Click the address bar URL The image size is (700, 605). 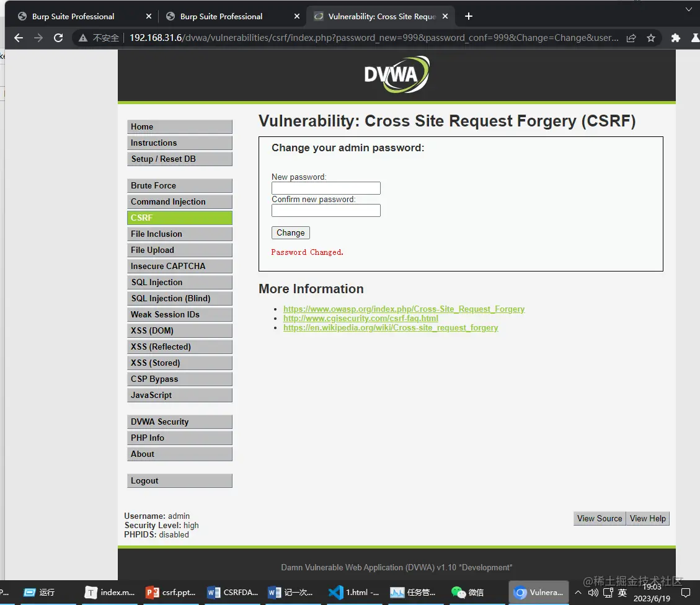point(374,38)
